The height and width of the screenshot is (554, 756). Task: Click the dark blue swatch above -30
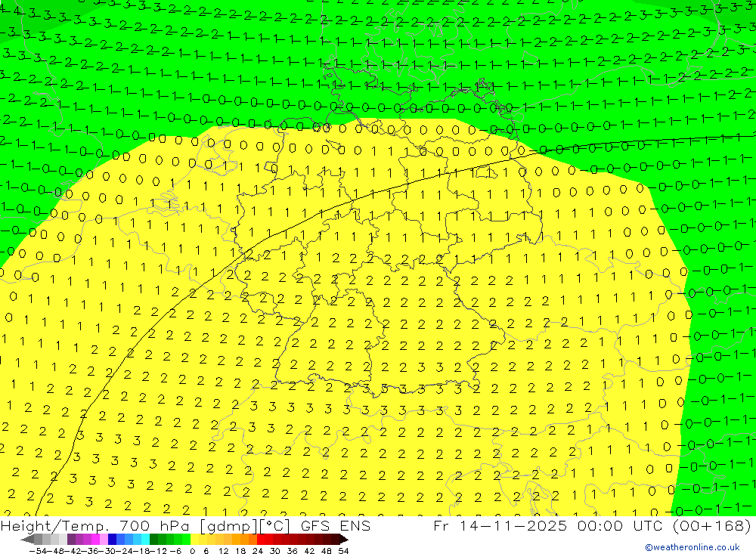click(x=112, y=540)
